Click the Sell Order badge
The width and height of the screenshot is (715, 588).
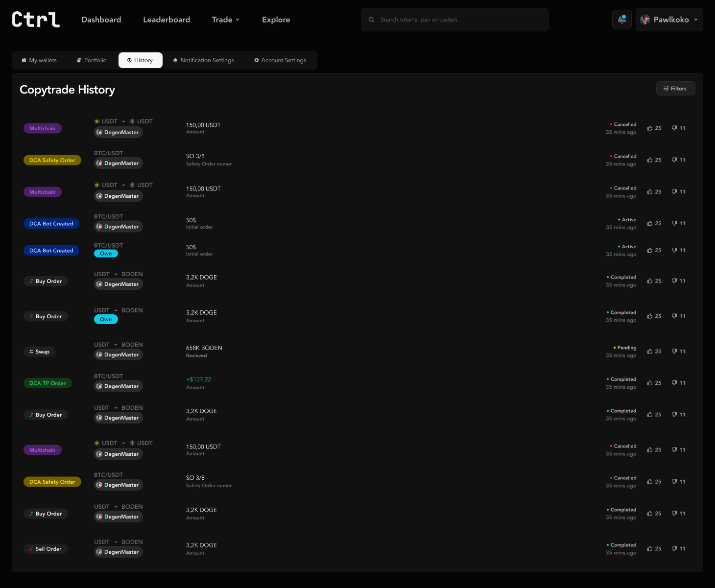[x=46, y=549]
